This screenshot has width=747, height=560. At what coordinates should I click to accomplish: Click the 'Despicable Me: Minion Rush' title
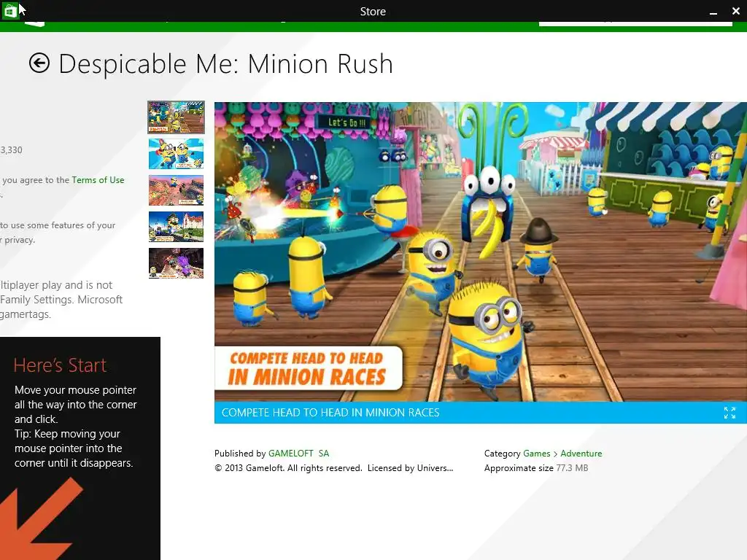226,64
